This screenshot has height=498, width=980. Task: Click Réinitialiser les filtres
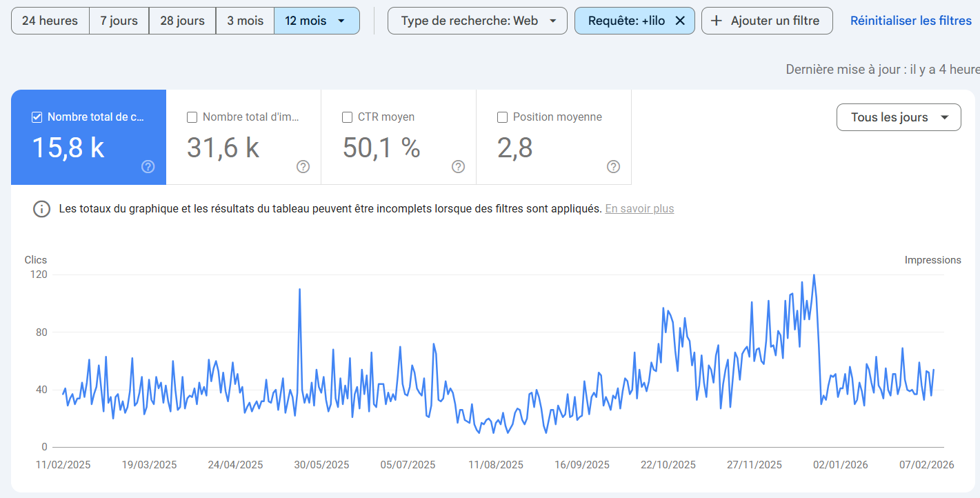(911, 21)
